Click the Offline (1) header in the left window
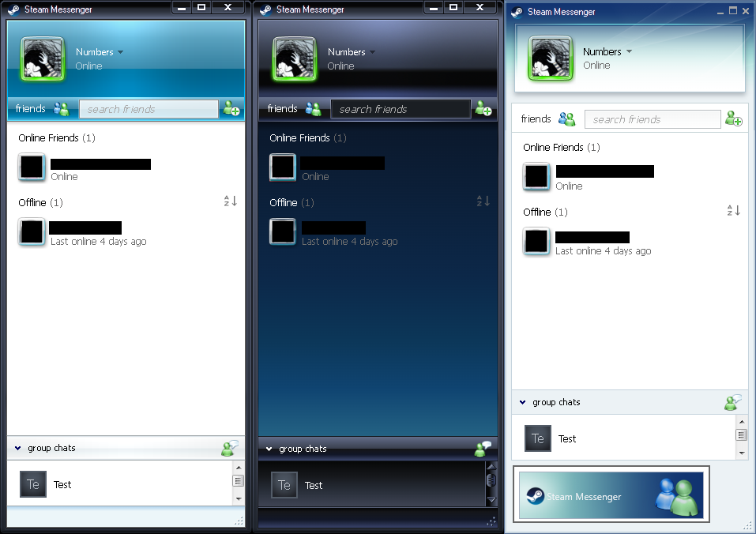Screen dimensions: 756x534 pos(40,202)
